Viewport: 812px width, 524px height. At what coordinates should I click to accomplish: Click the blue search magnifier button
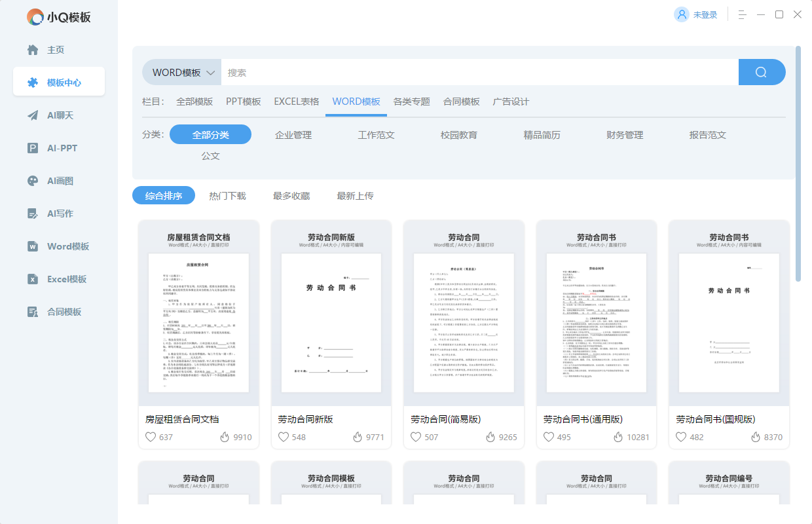click(761, 72)
